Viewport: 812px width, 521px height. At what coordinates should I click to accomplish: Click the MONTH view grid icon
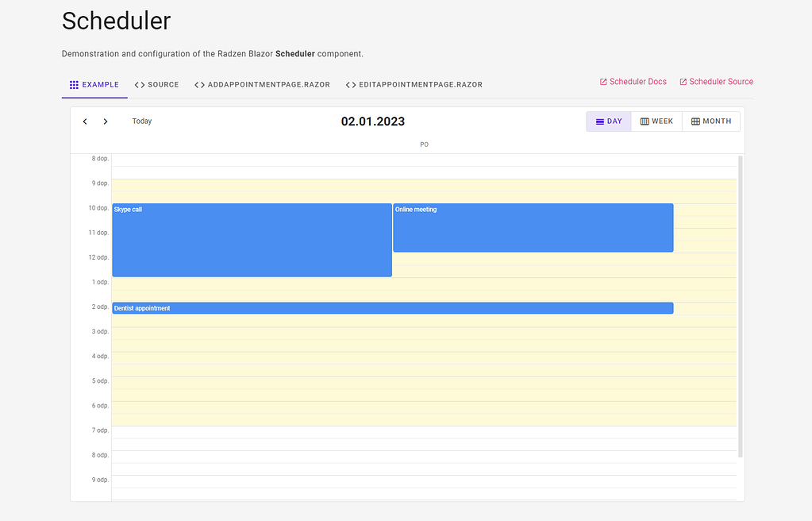tap(697, 121)
